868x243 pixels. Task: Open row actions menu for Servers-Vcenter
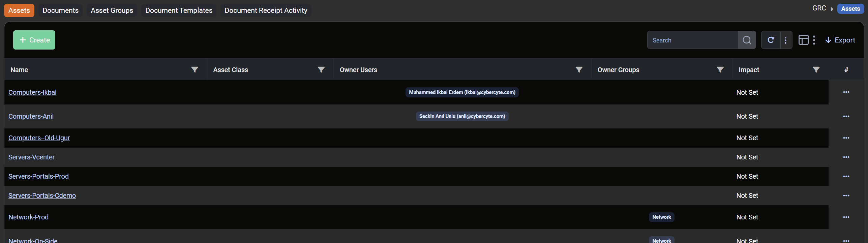[x=846, y=157]
